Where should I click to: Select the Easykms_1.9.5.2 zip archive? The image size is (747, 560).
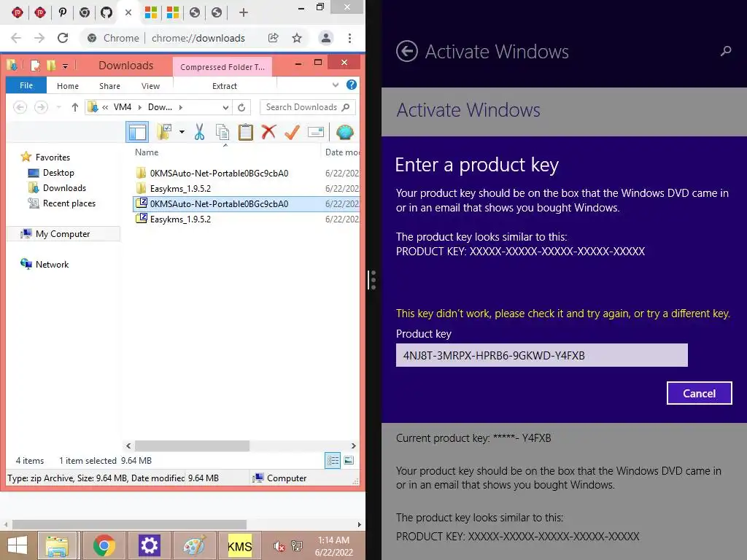(246, 219)
